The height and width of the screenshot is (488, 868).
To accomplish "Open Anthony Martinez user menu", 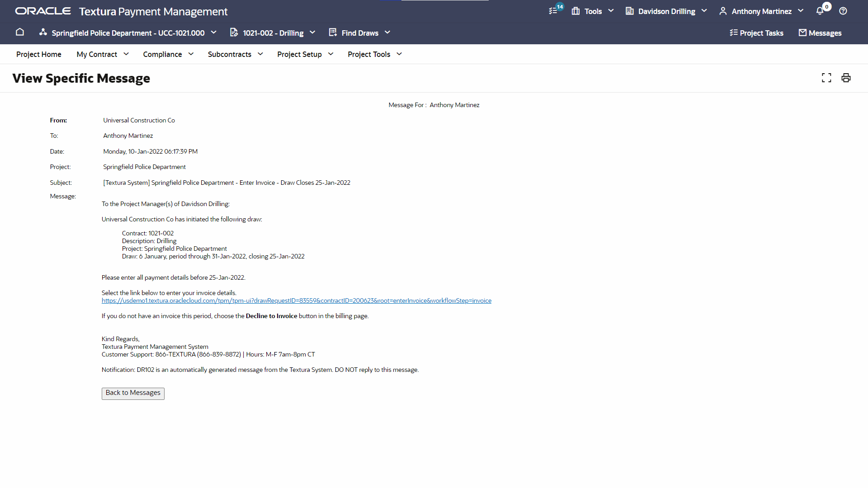I will (x=761, y=11).
